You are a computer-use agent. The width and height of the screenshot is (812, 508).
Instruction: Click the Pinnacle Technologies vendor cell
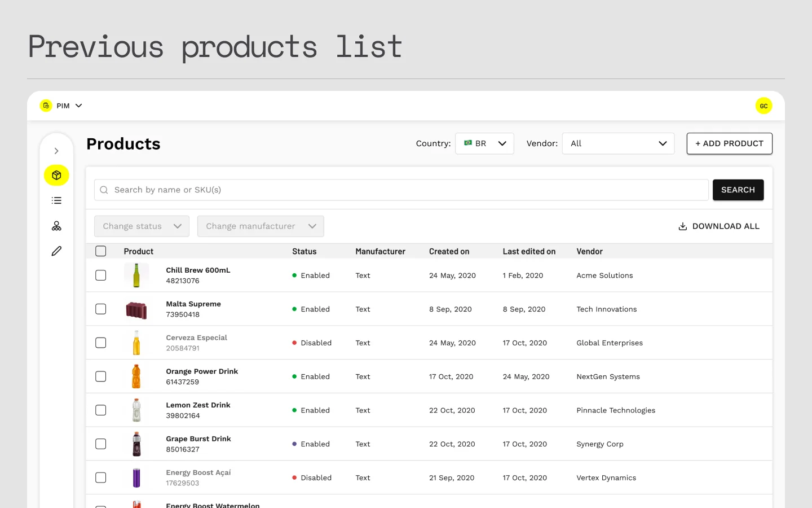616,410
